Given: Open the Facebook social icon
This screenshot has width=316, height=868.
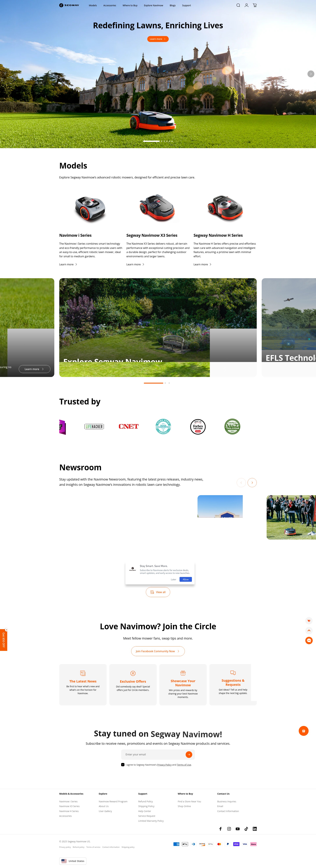Looking at the screenshot, I should coord(221,829).
